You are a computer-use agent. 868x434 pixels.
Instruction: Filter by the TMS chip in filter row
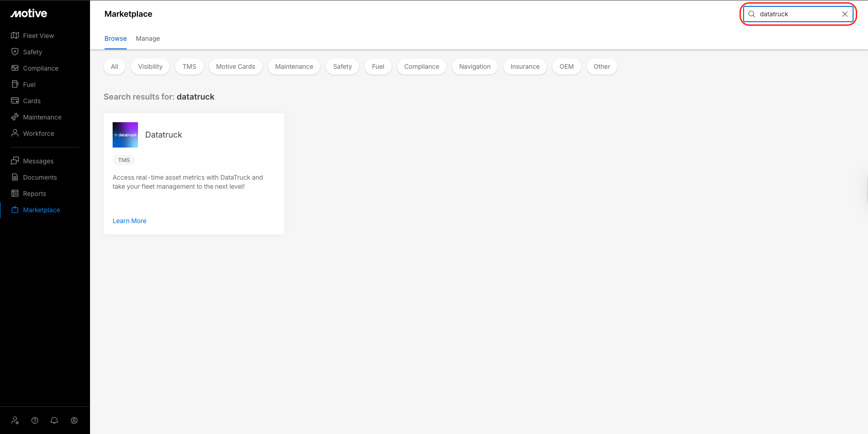(190, 67)
